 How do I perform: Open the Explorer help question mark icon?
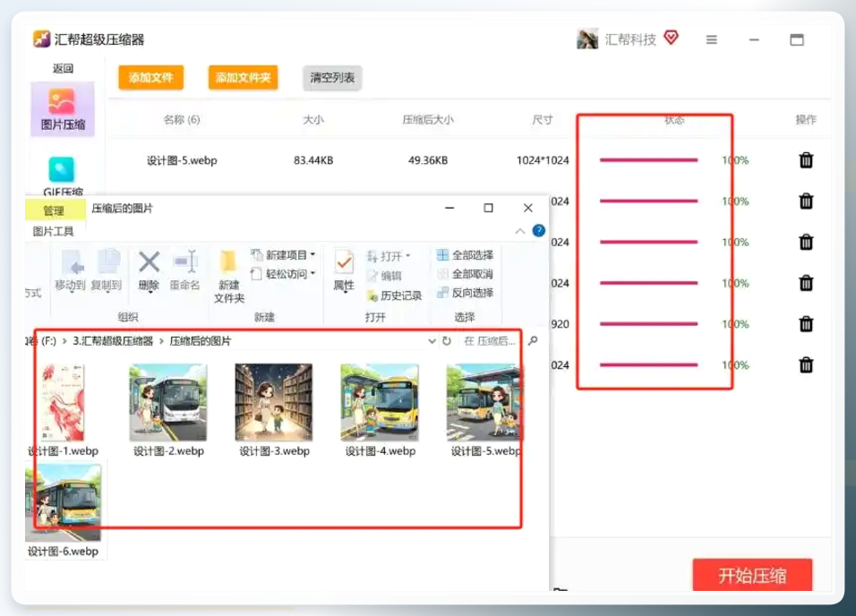click(538, 230)
